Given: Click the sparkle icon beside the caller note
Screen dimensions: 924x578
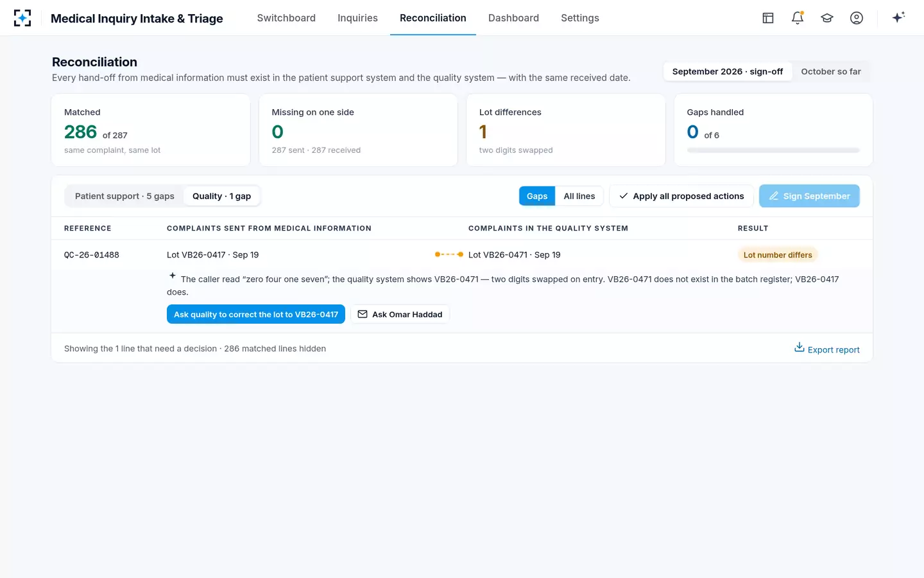Looking at the screenshot, I should [173, 276].
